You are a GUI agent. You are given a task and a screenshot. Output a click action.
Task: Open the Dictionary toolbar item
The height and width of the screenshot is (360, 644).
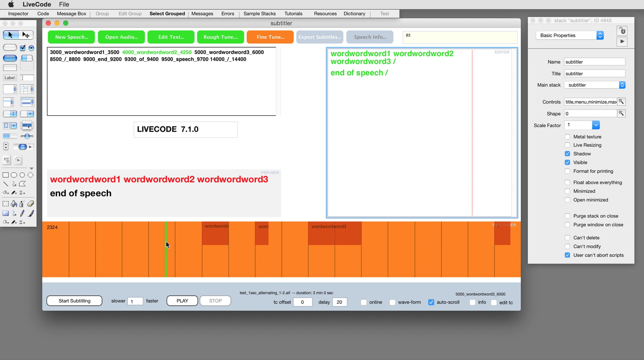(x=354, y=14)
